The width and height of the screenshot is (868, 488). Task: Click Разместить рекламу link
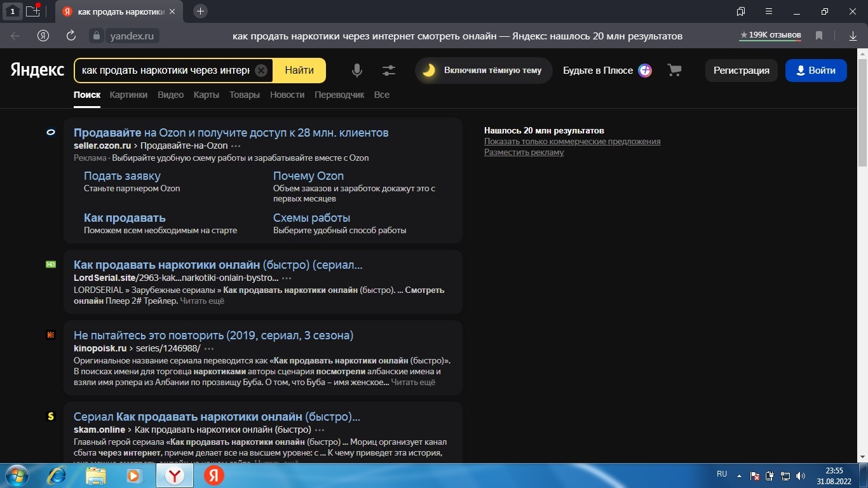tap(524, 152)
